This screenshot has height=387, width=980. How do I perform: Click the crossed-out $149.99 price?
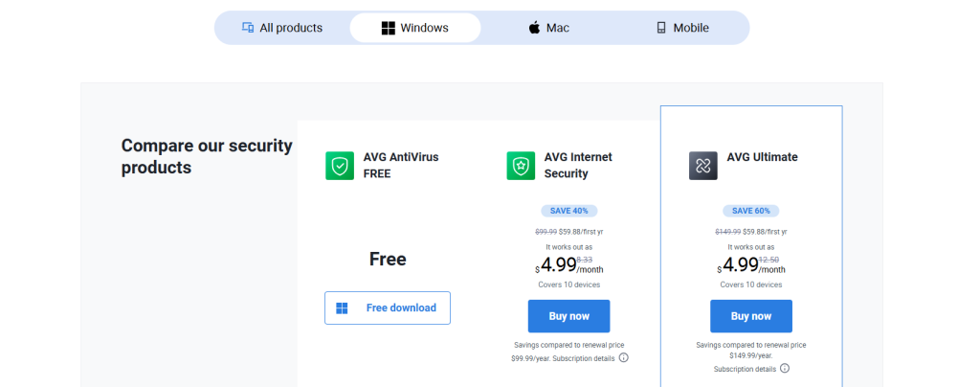[x=728, y=231]
